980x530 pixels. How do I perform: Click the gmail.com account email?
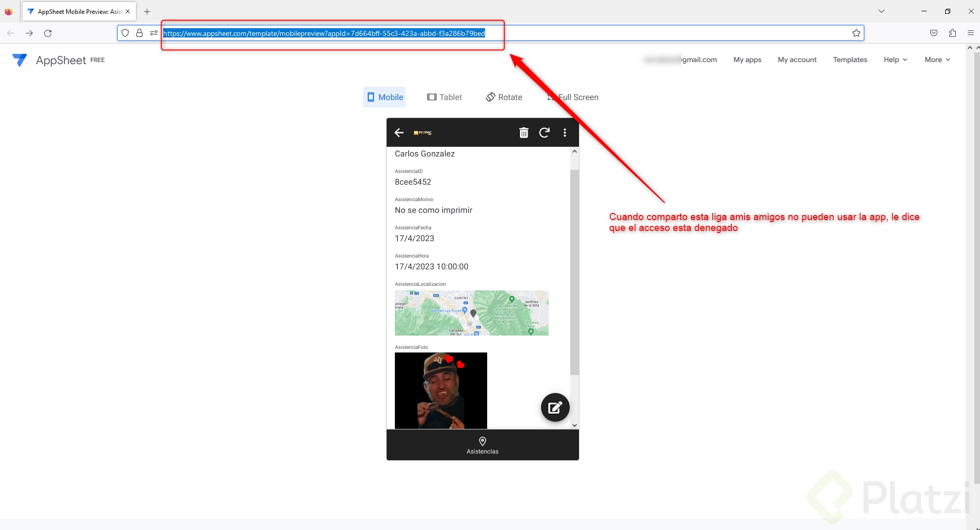click(680, 60)
